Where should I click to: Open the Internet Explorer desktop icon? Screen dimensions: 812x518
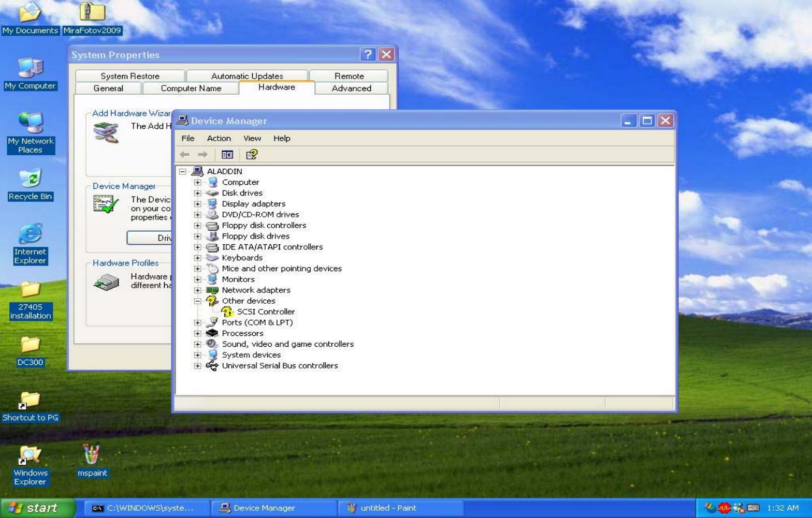click(30, 244)
